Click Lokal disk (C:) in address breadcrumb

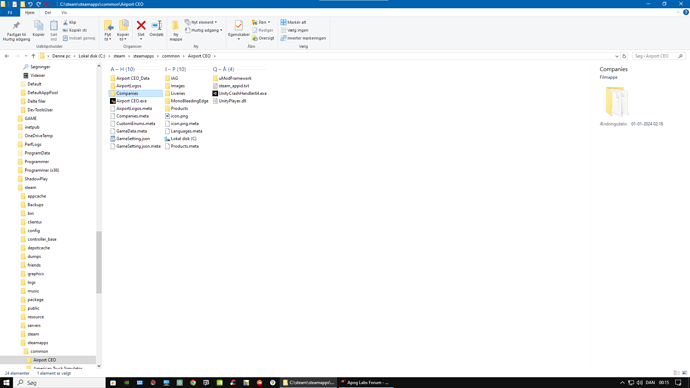(x=92, y=56)
